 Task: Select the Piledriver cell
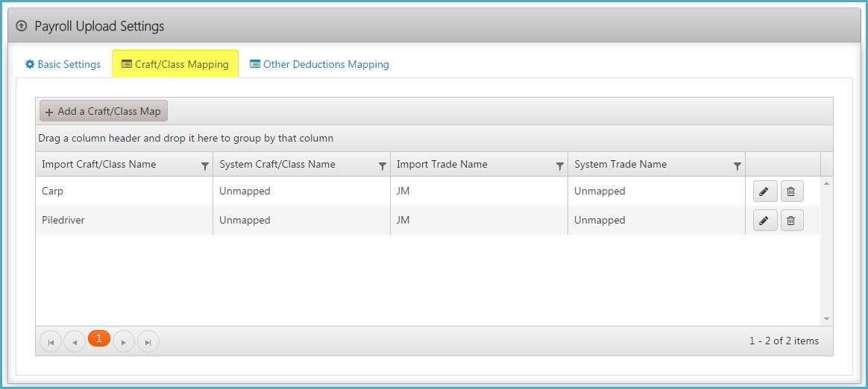click(x=124, y=221)
